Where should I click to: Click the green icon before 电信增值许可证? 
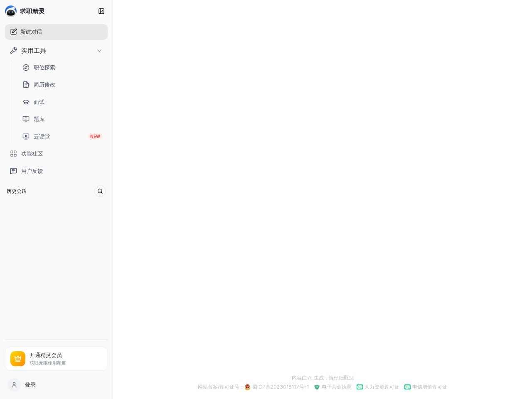(408, 387)
